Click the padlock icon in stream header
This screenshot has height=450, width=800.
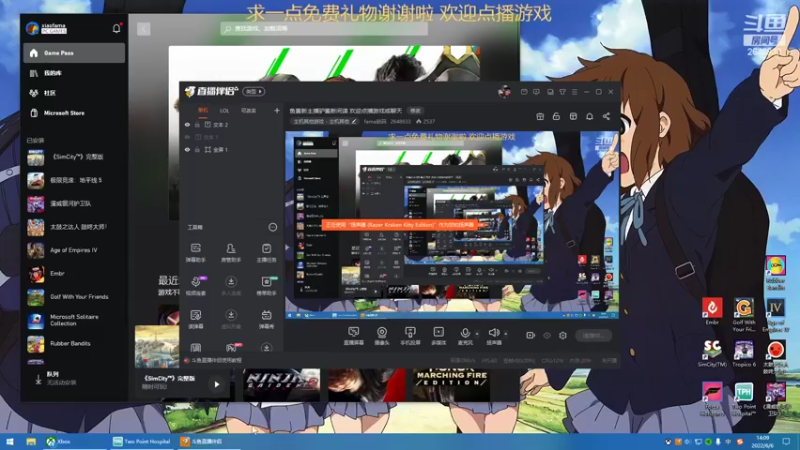click(x=556, y=116)
